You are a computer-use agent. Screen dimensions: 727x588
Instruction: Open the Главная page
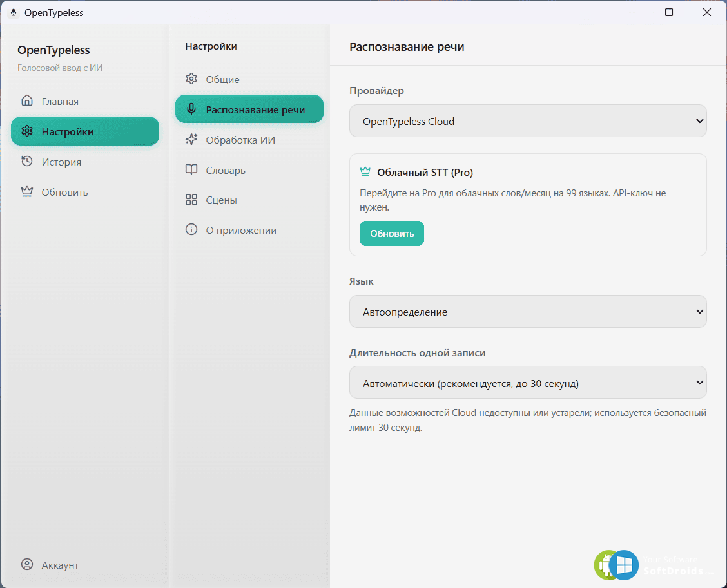tap(85, 101)
